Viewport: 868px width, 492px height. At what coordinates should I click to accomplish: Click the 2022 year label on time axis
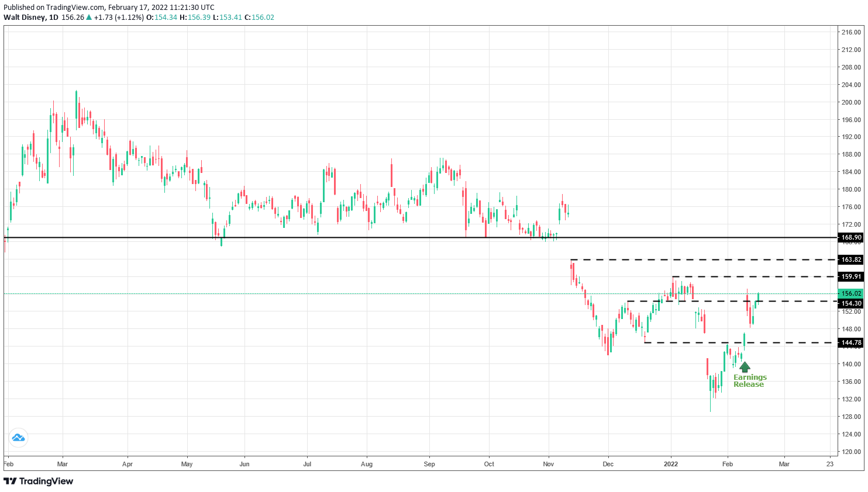coord(671,464)
